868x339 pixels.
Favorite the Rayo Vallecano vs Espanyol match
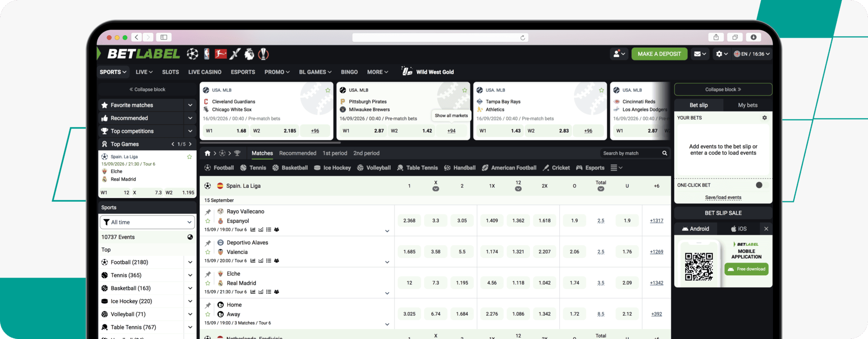click(208, 221)
